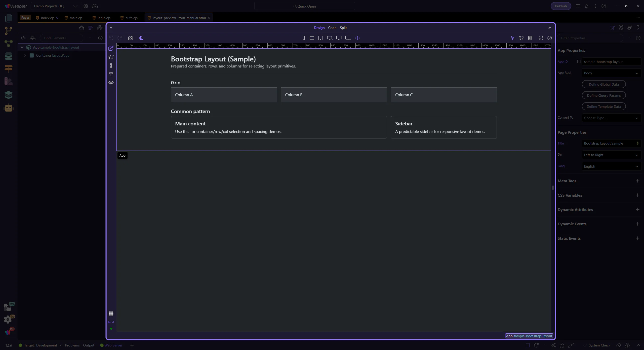Click the Find Elements search field
This screenshot has width=644, height=350.
point(62,38)
